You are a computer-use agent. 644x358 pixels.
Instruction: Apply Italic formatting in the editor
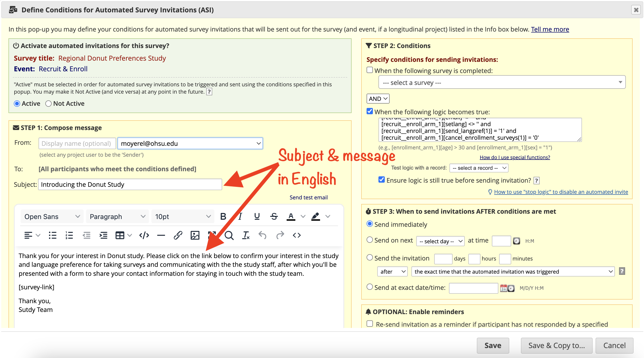point(240,216)
